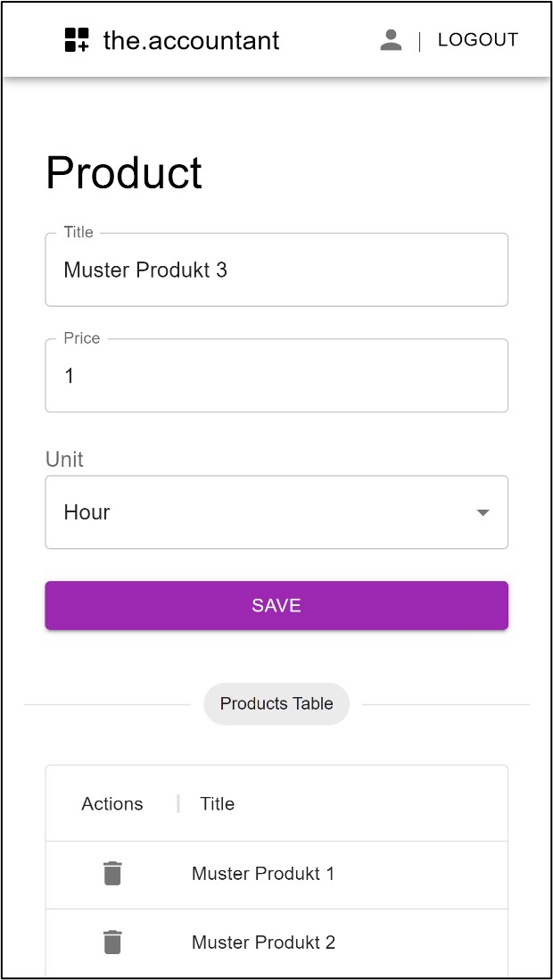Focus the Price input field

click(x=276, y=376)
